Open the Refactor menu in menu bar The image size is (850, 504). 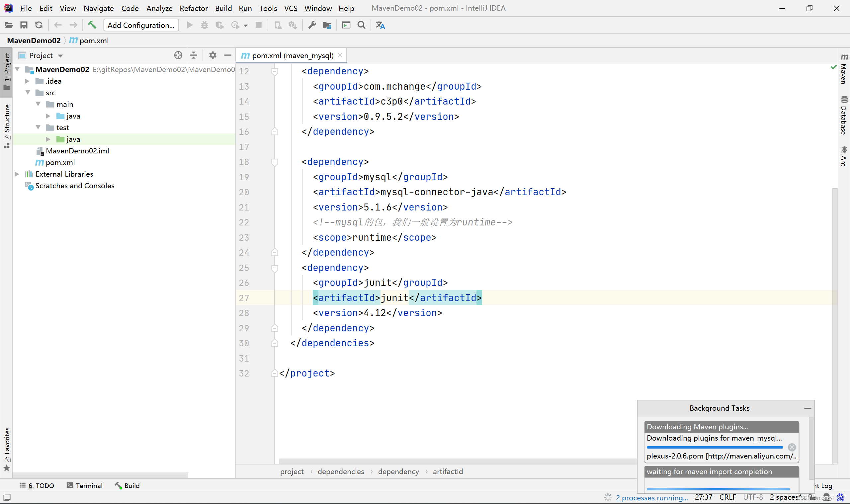[x=193, y=8]
